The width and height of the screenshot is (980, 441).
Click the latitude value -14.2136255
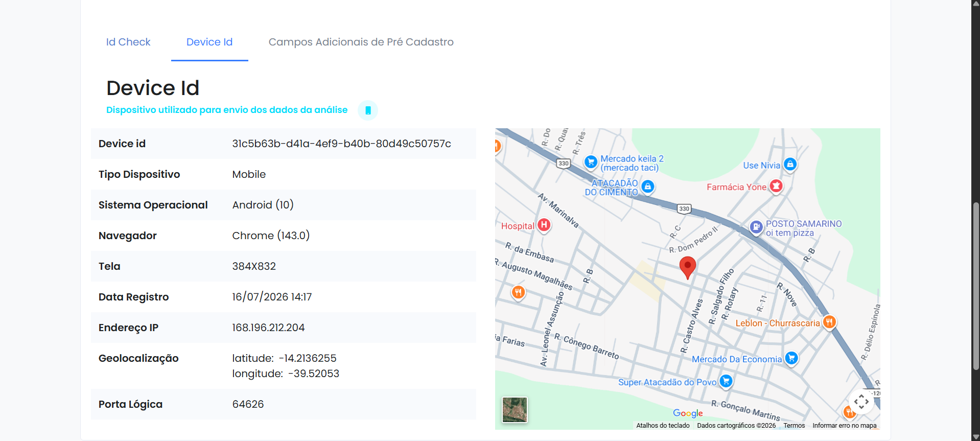tap(308, 358)
